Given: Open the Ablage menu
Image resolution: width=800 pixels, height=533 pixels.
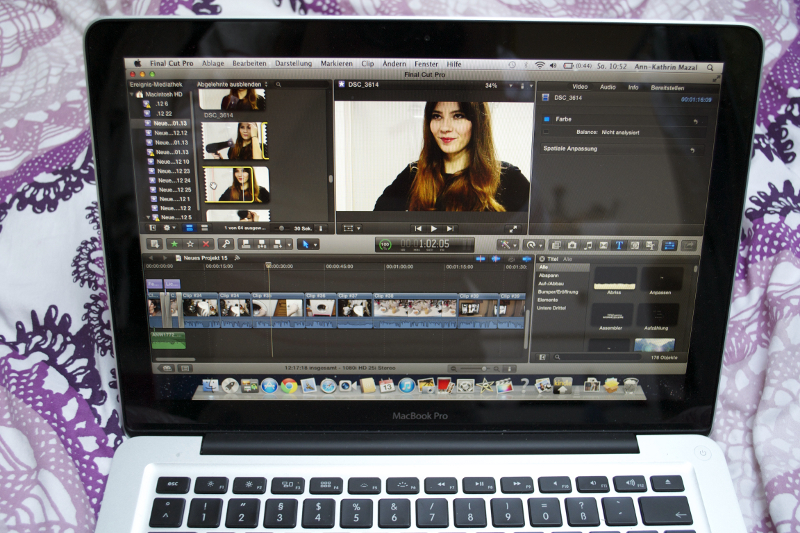Looking at the screenshot, I should click(x=213, y=63).
